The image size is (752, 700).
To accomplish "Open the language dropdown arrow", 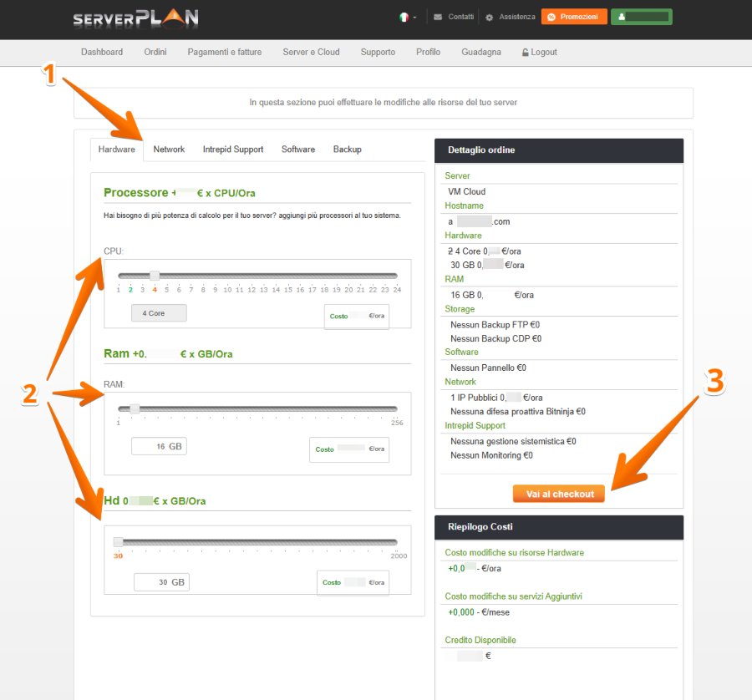I will pos(414,18).
